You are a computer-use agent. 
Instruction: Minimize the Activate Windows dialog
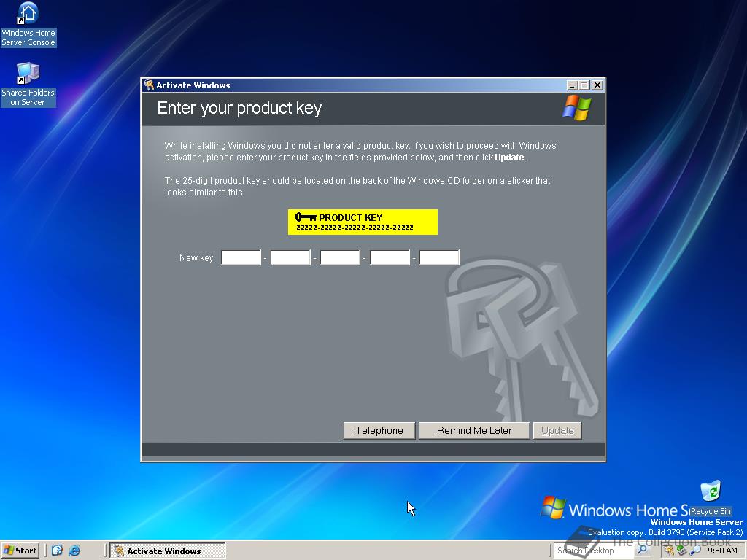[572, 85]
